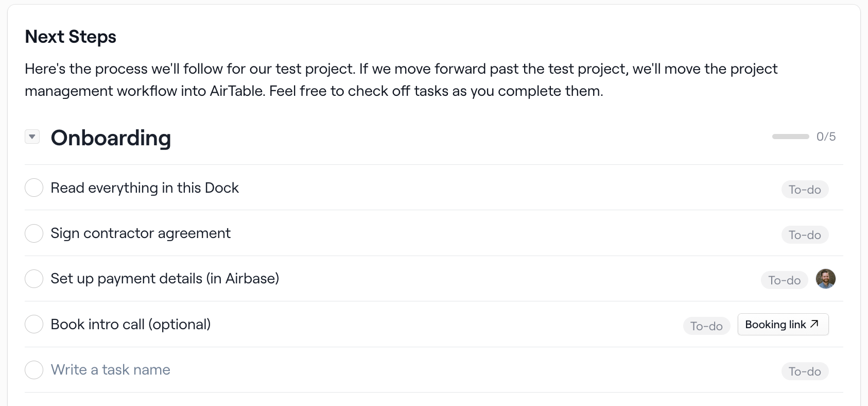868x406 pixels.
Task: Check the Book intro call task circle
Action: (34, 324)
